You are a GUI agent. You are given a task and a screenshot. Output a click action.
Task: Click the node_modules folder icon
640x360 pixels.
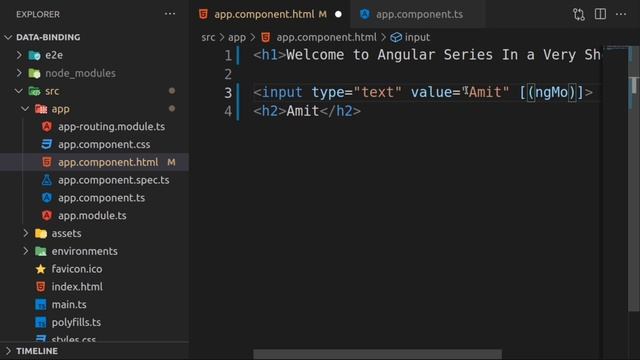(34, 73)
